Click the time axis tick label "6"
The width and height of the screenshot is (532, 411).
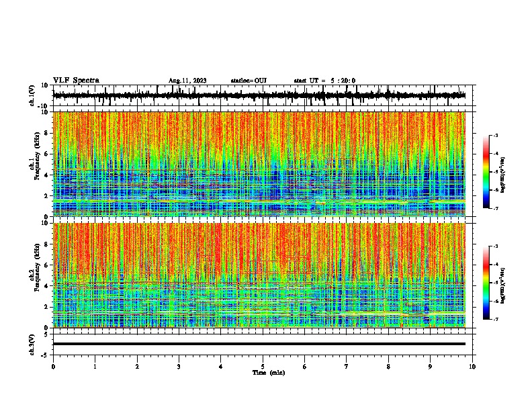(305, 367)
